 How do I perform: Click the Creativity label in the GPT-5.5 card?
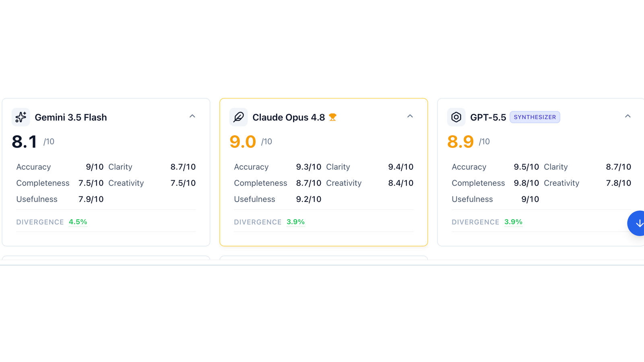tap(561, 183)
